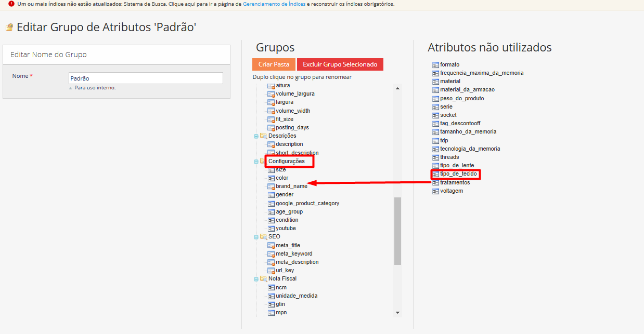Viewport: 644px width, 334px height.
Task: Click the socket attribute icon
Action: (x=435, y=115)
